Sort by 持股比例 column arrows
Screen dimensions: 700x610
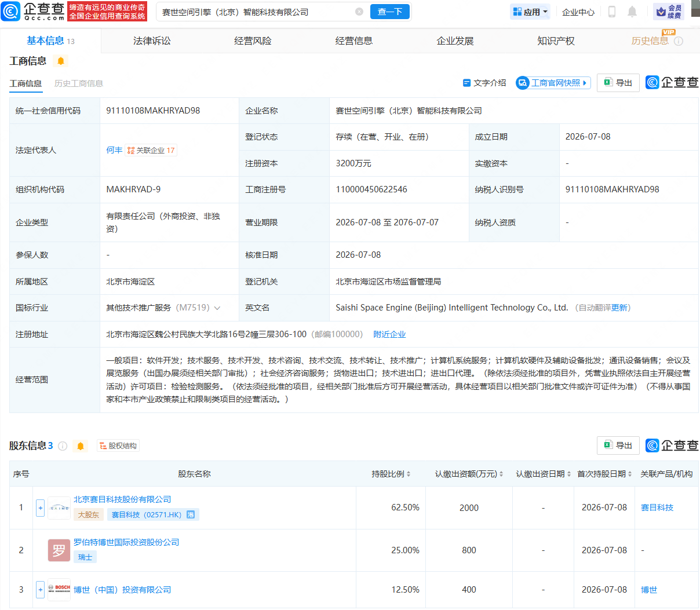(x=408, y=474)
